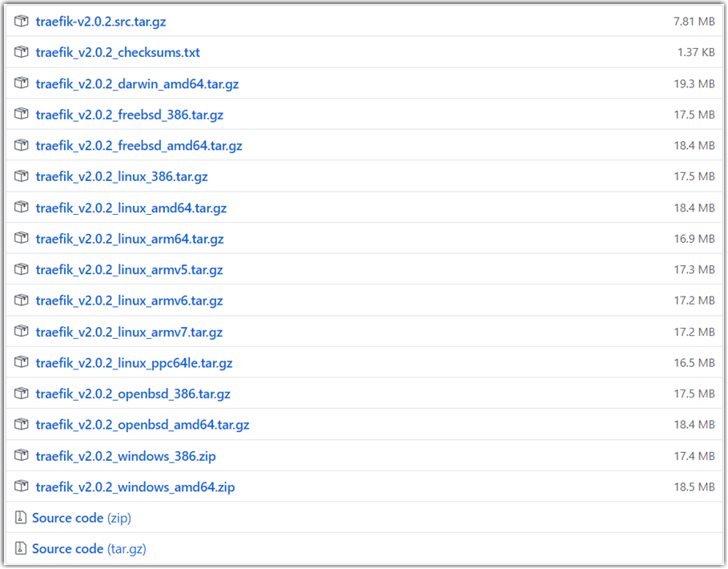728x569 pixels.
Task: Download traefik_v2.0.2_darwin_amd64.tar.gz
Action: tap(138, 83)
